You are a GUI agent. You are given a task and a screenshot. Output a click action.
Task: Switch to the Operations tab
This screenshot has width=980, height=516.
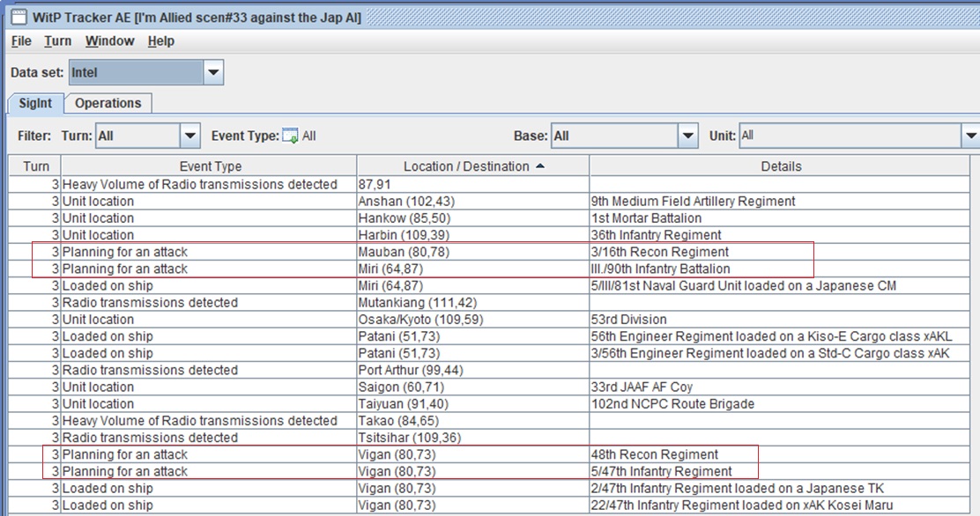[108, 103]
